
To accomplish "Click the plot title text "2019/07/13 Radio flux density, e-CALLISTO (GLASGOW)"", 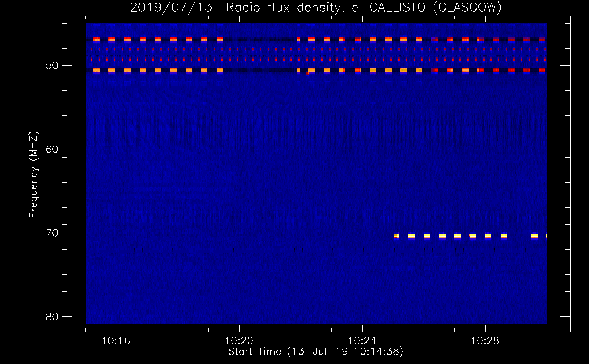I will click(x=316, y=8).
